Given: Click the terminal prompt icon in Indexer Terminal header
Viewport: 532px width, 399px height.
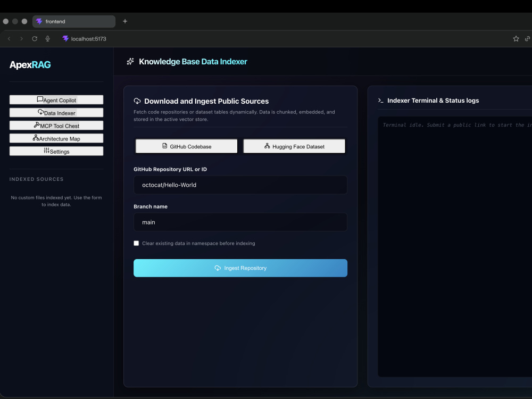Looking at the screenshot, I should tap(381, 101).
